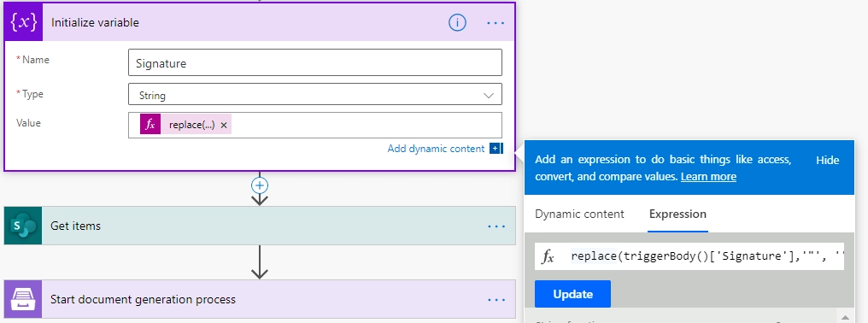Open the Learn more link
868x323 pixels.
708,177
